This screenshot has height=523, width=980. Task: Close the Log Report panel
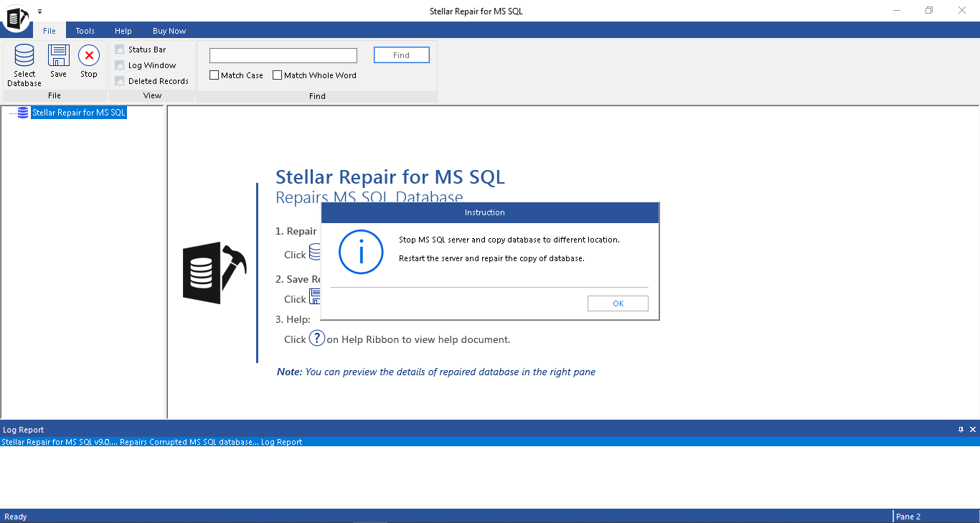click(973, 429)
